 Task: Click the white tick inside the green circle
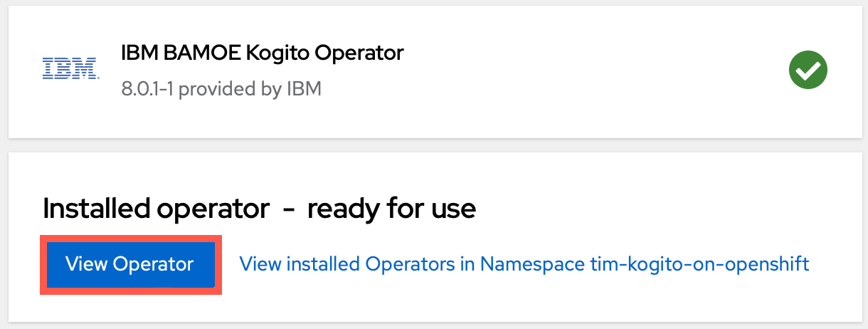809,70
